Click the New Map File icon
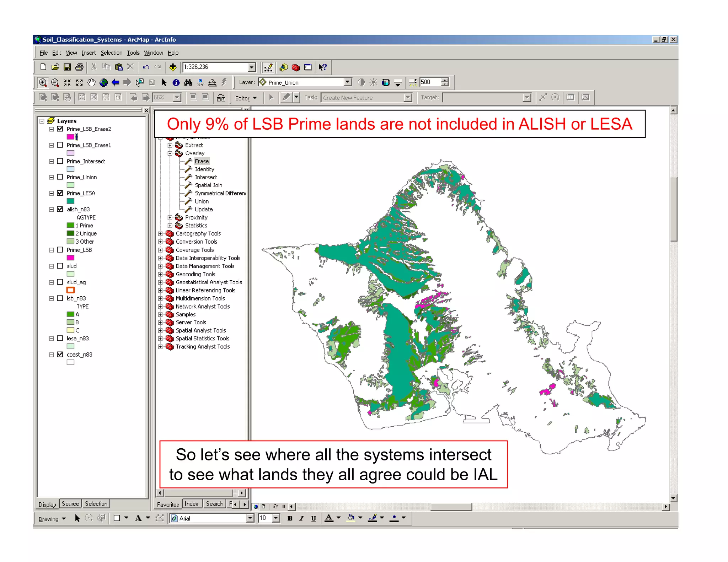Image resolution: width=728 pixels, height=562 pixels. tap(43, 67)
